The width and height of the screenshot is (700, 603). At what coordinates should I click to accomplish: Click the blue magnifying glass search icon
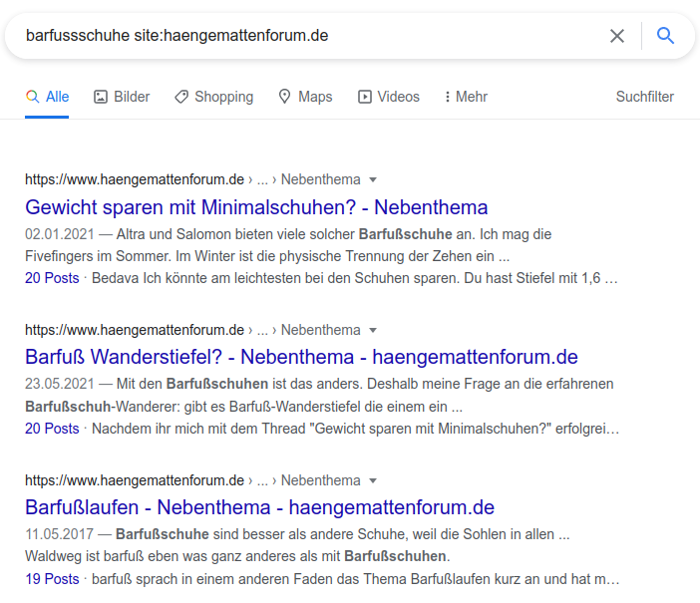point(665,36)
